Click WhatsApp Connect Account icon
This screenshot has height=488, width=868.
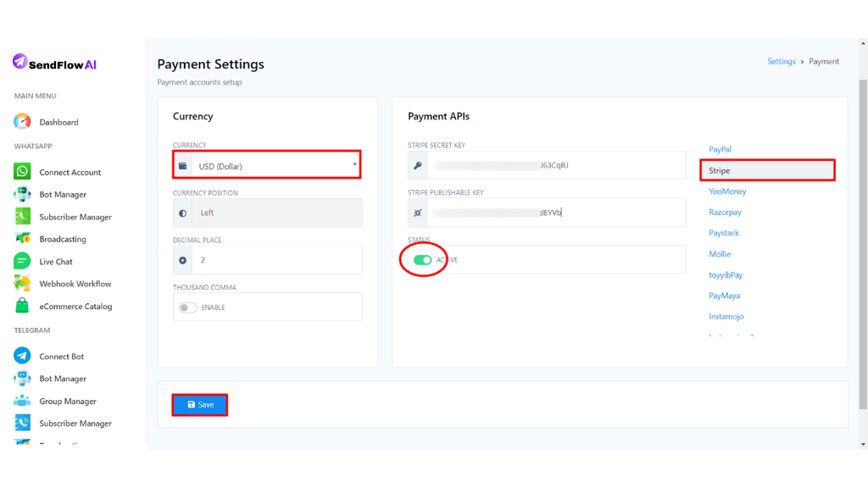coord(22,171)
